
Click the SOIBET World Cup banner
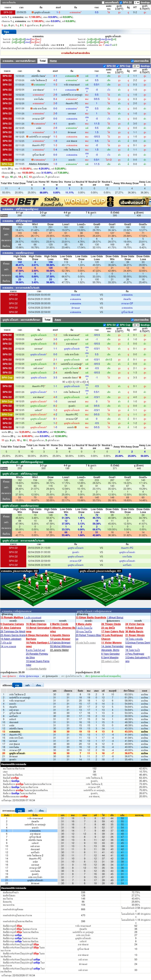pos(75,201)
